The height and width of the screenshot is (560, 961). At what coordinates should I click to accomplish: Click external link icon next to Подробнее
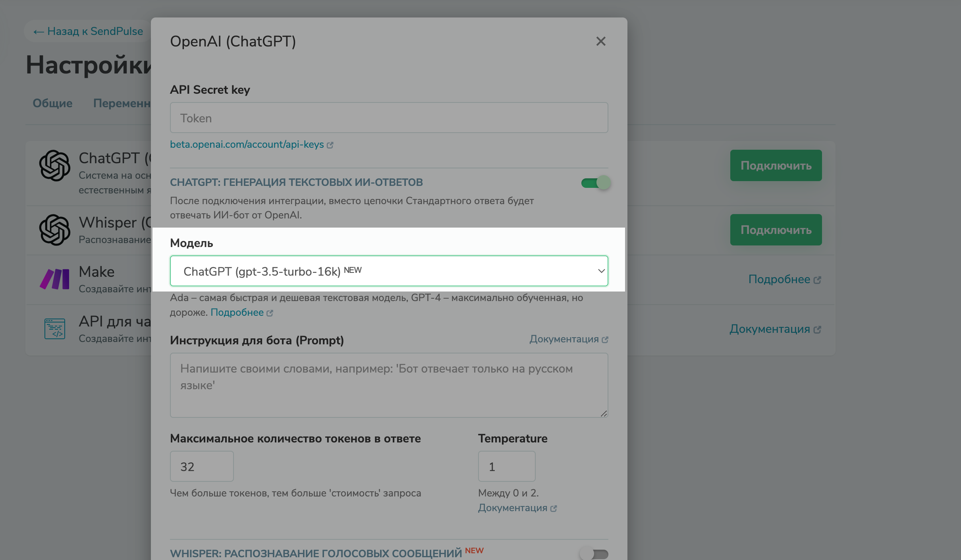point(270,313)
